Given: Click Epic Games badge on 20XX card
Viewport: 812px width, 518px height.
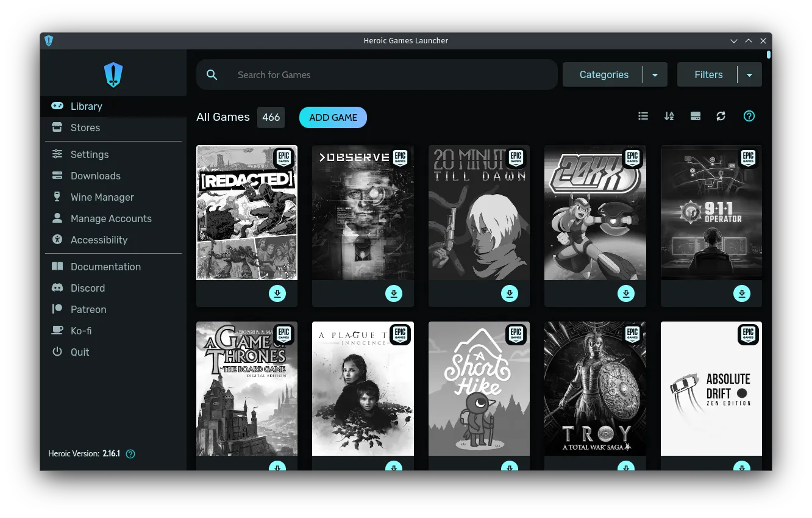Looking at the screenshot, I should click(x=632, y=158).
